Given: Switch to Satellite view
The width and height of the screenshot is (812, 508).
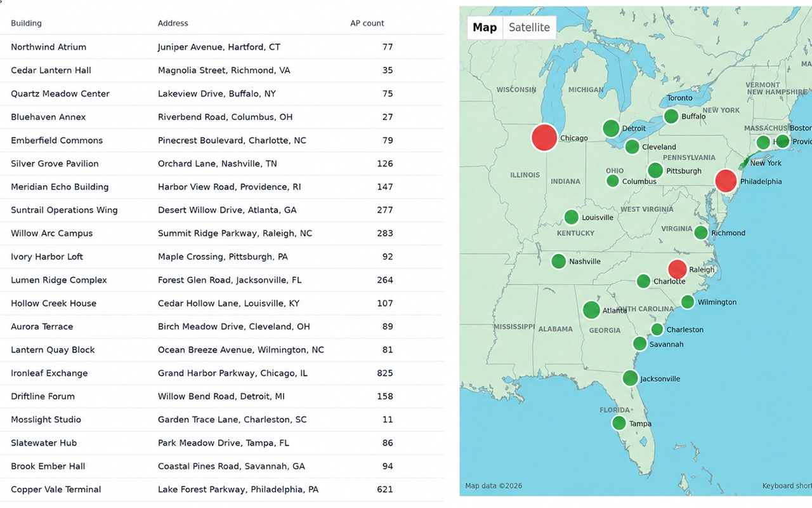Looking at the screenshot, I should pyautogui.click(x=529, y=27).
